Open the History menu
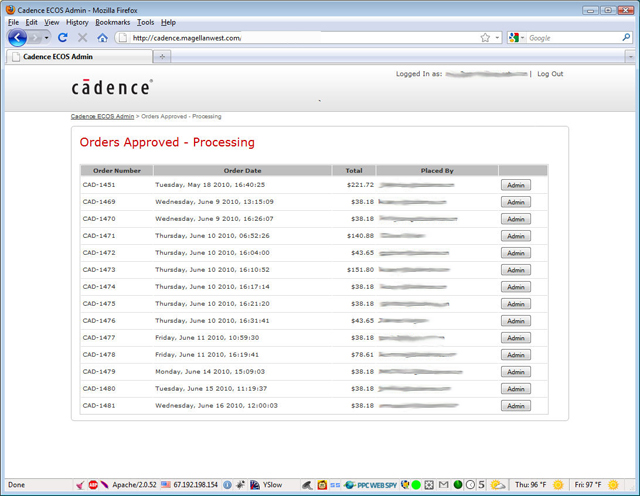 [77, 22]
